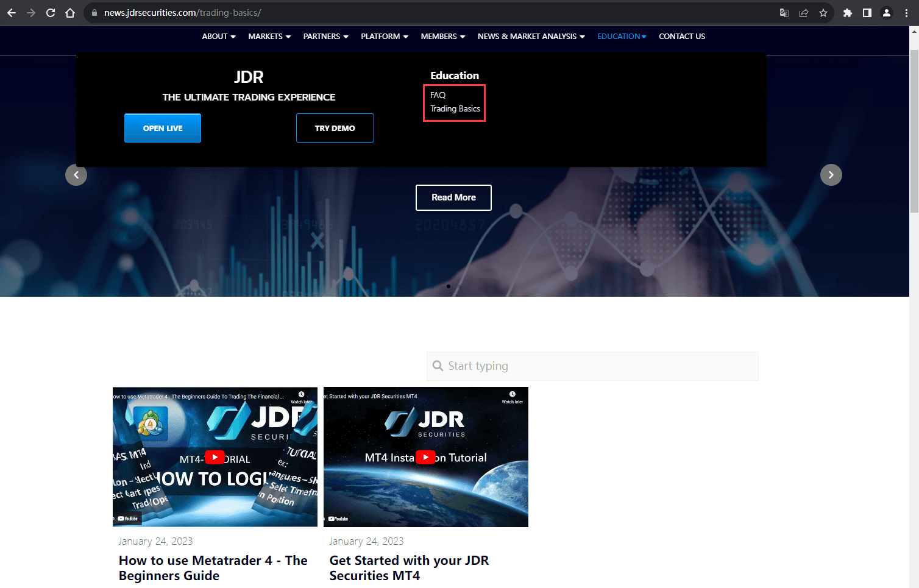Click the share page icon
The image size is (919, 588).
click(x=804, y=13)
